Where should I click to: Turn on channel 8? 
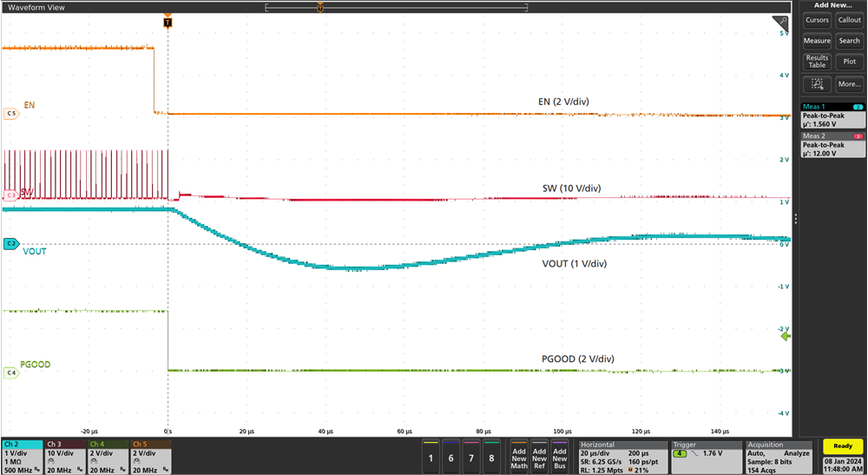[492, 456]
